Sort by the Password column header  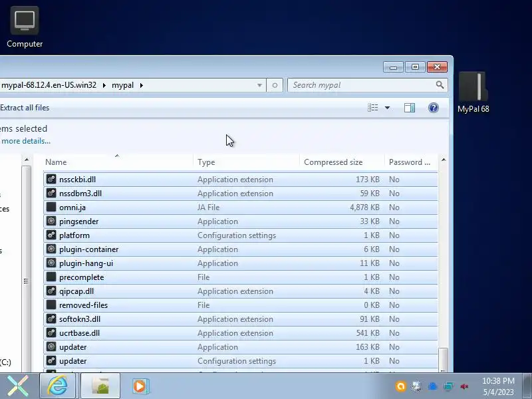pyautogui.click(x=411, y=162)
